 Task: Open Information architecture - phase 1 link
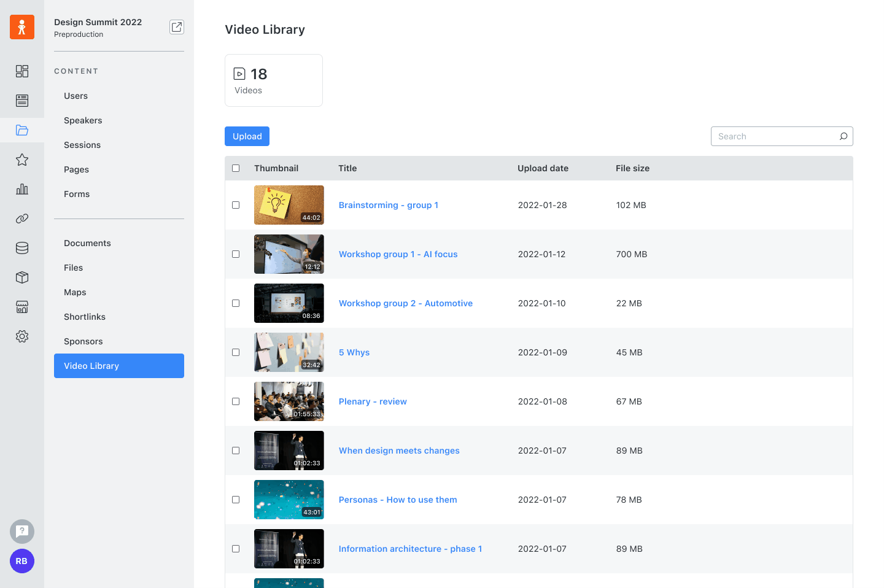coord(410,549)
